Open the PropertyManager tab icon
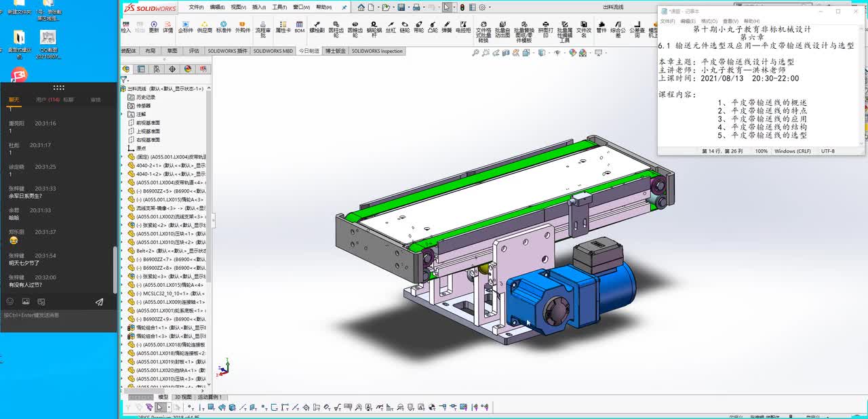Screen dimensions: 868x419 pos(141,69)
